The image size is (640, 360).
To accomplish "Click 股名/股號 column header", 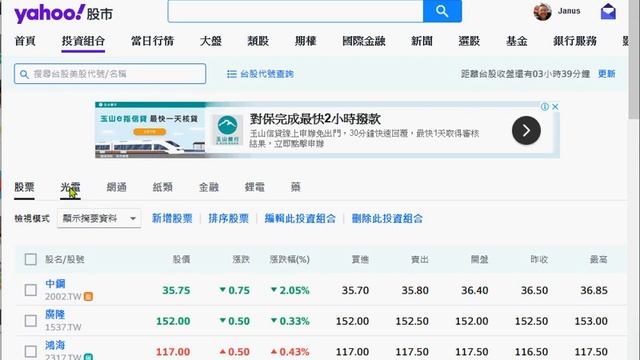I will (x=64, y=259).
